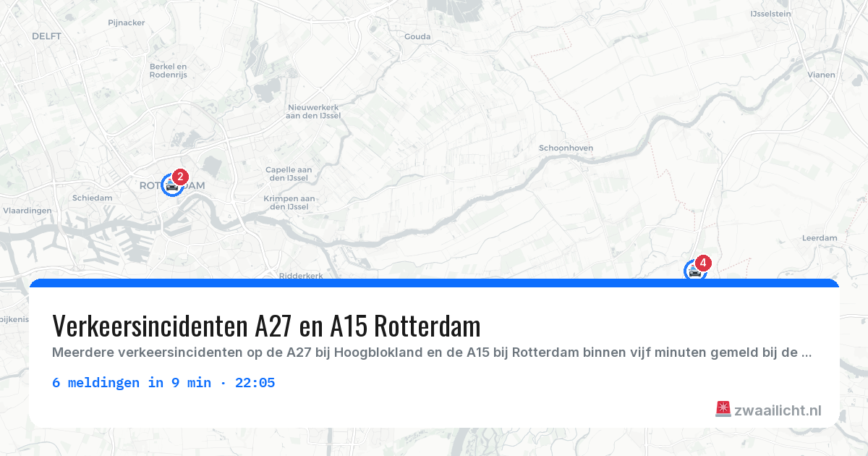Click the text 6 meldingen in 9 min · 22:05

(x=163, y=383)
